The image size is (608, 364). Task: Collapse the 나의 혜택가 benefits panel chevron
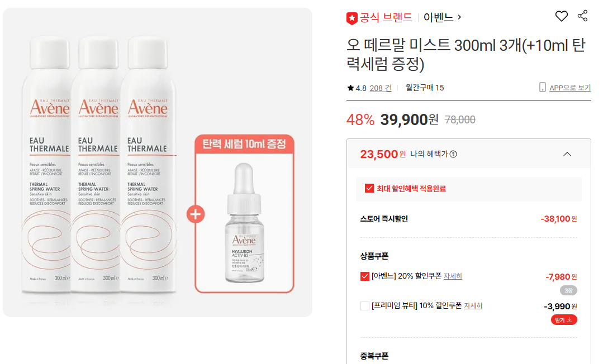[567, 154]
